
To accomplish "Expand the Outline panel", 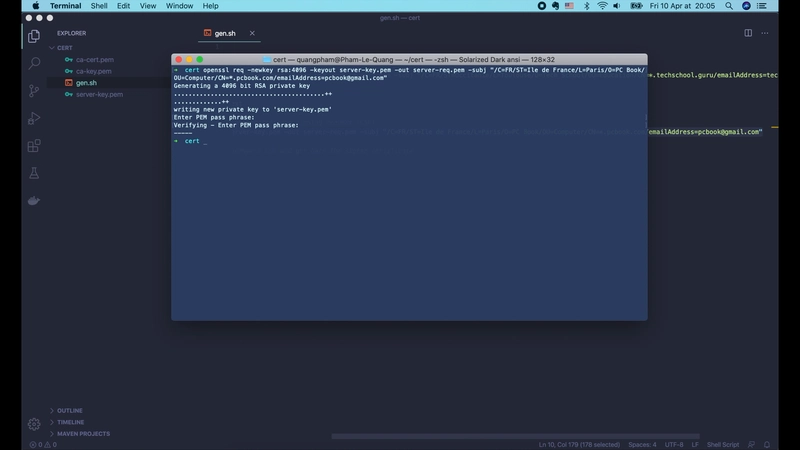I will [x=70, y=410].
